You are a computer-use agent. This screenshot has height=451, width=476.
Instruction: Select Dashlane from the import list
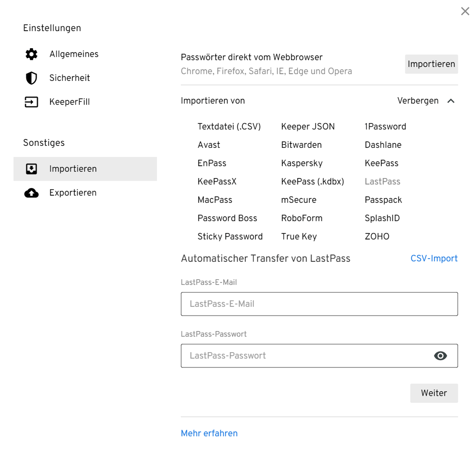tap(383, 145)
